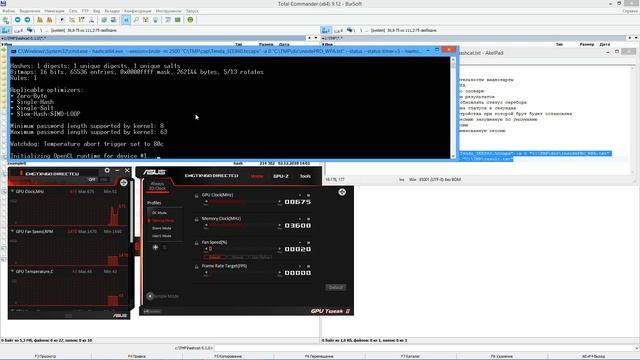Image resolution: width=640 pixels, height=360 pixels.
Task: Open the Справка menu
Action: coord(630,11)
